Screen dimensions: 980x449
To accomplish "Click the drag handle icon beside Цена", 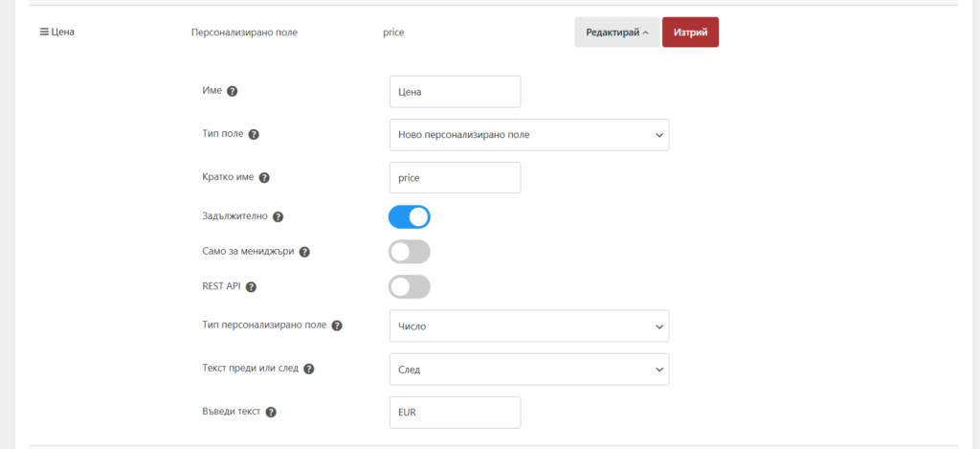I will [43, 32].
